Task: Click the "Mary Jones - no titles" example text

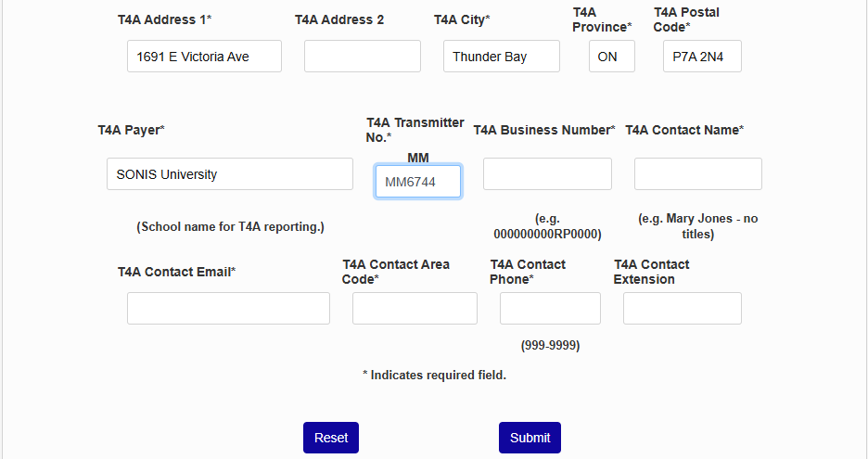Action: click(x=697, y=226)
